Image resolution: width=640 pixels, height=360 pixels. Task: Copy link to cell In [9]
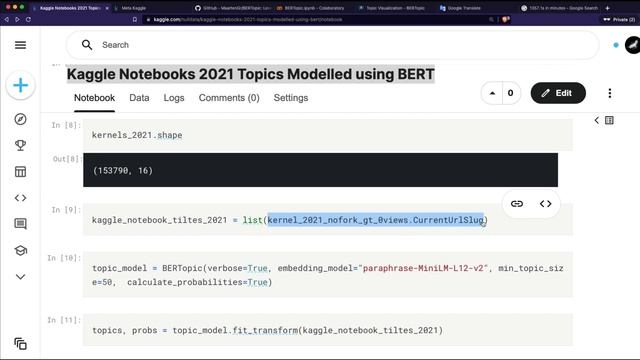coord(517,204)
